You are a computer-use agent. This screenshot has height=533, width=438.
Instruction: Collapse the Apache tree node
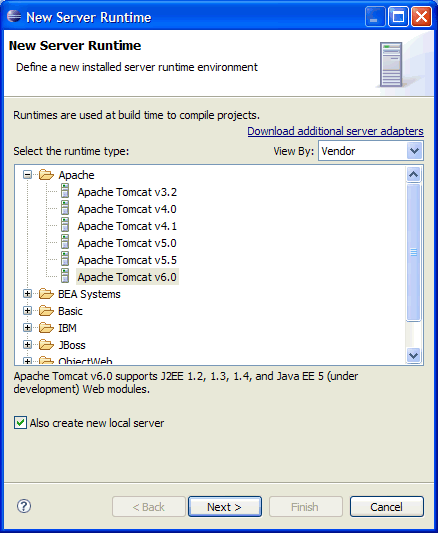[x=28, y=175]
